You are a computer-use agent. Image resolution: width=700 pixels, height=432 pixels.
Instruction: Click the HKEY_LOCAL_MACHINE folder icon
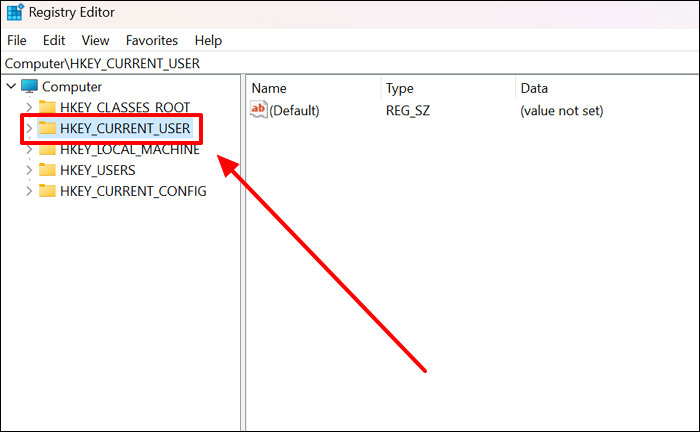tap(47, 150)
